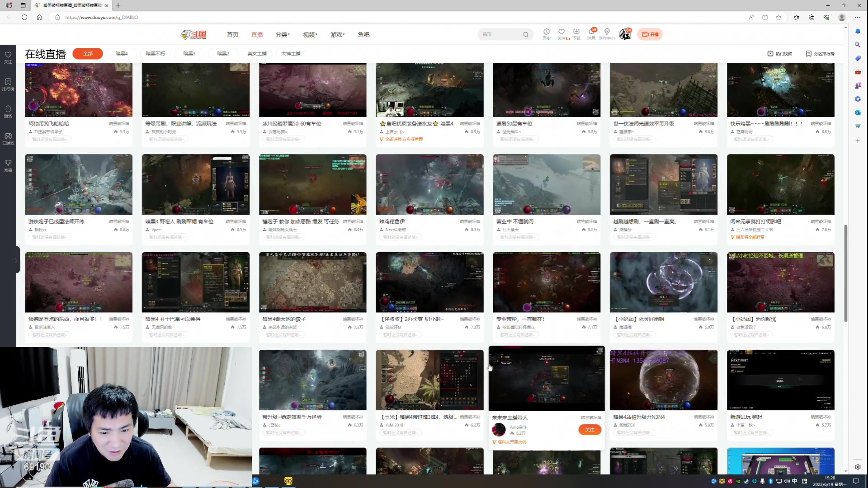Open the collections icon in browser toolbar
This screenshot has width=868, height=488.
[811, 17]
